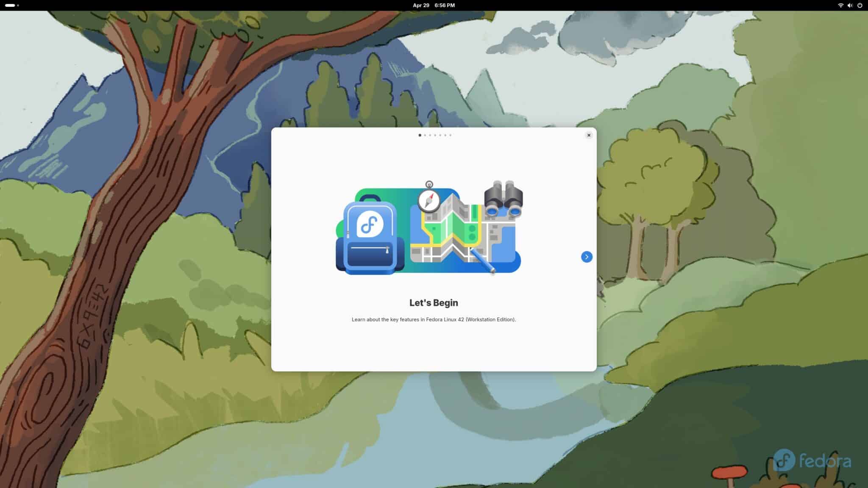Open the Activities overview pill
The image size is (868, 488).
(x=10, y=6)
